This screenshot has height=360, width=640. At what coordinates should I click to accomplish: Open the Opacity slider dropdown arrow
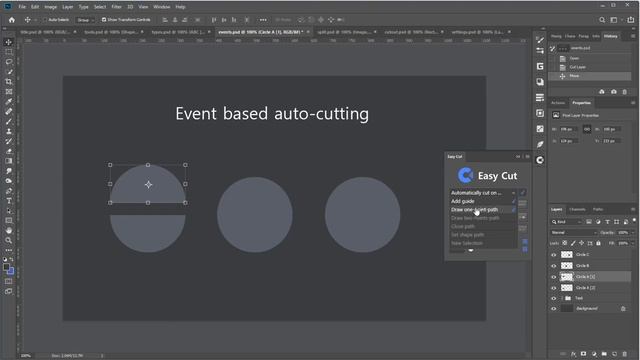pyautogui.click(x=633, y=233)
